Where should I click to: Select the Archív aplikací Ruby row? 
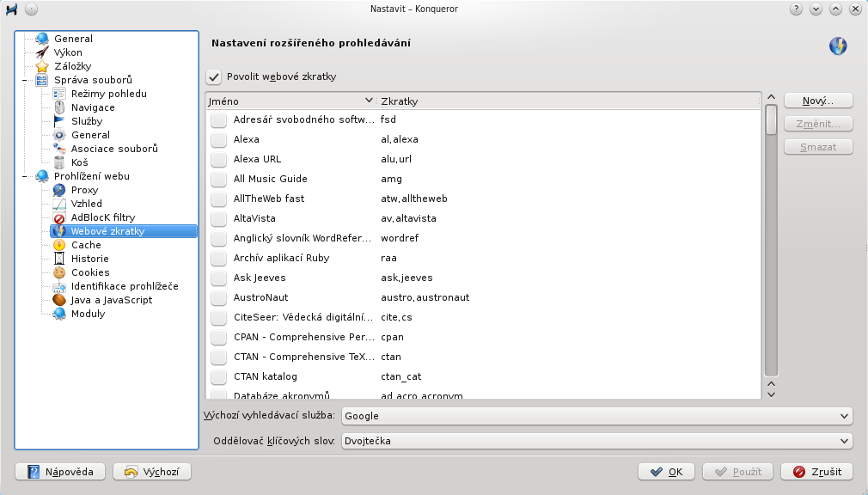(483, 258)
